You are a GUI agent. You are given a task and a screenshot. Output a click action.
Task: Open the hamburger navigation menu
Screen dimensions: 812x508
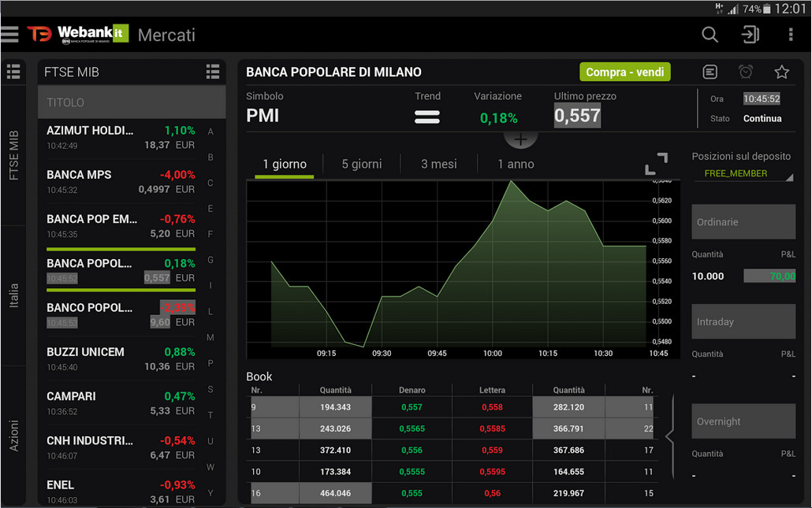[9, 35]
